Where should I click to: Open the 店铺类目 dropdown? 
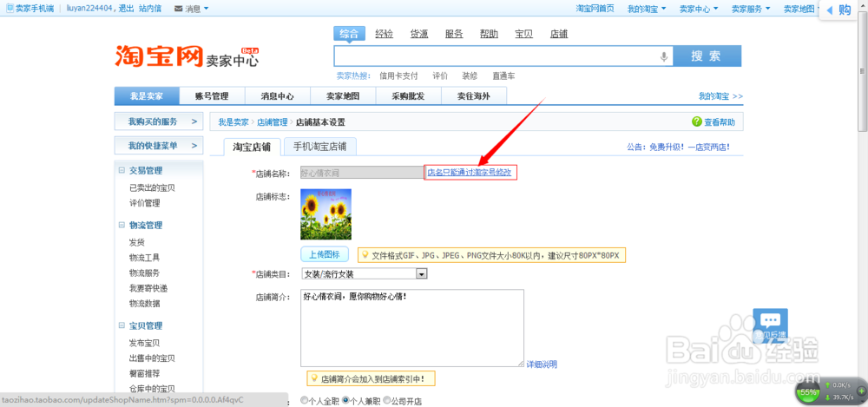pos(421,273)
